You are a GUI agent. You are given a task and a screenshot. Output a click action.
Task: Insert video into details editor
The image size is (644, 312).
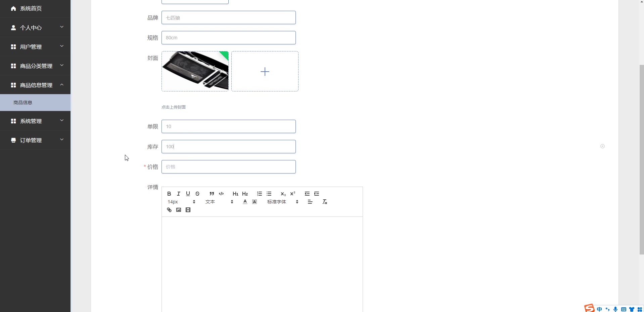coord(188,210)
